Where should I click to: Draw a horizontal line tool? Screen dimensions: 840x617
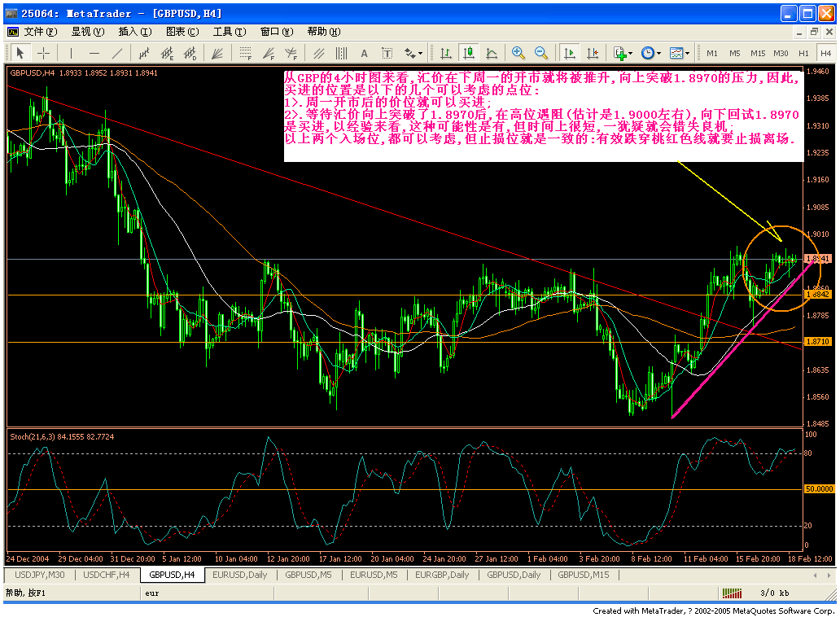(94, 53)
